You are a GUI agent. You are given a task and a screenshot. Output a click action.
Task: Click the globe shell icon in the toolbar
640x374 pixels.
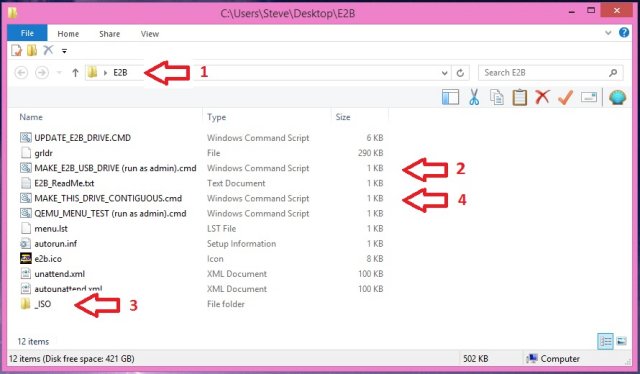pos(617,98)
